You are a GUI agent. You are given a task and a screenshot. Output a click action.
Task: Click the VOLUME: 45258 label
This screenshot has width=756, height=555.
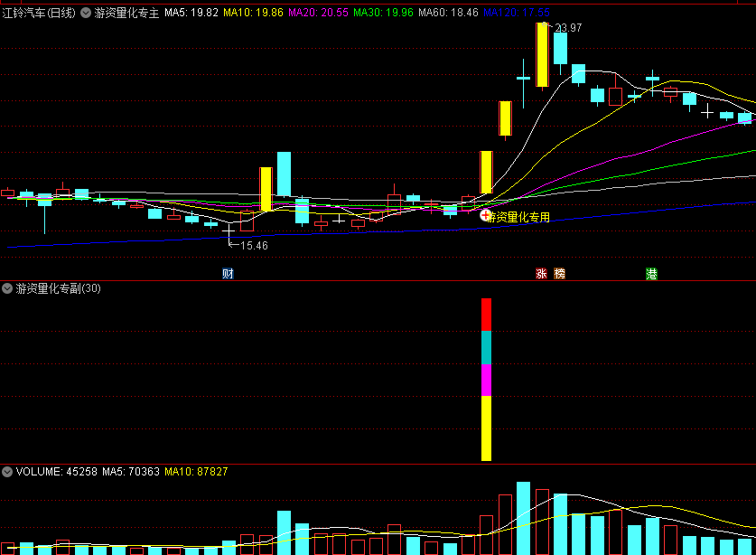[x=56, y=472]
